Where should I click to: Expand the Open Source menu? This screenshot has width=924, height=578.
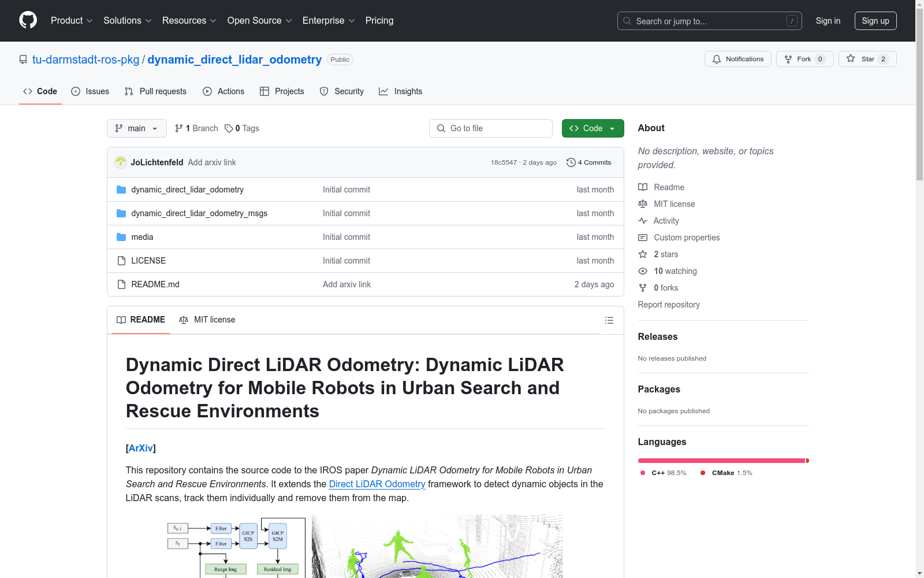(x=260, y=20)
